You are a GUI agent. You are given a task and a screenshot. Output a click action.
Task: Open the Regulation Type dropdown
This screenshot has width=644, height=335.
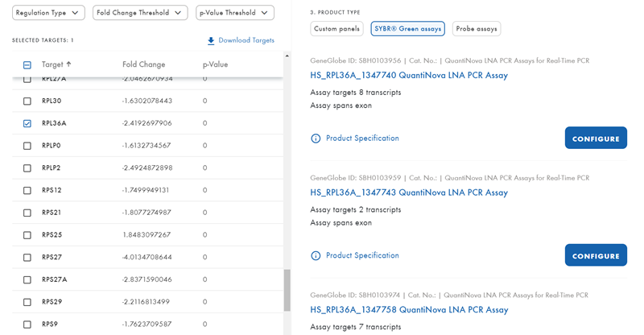(x=48, y=13)
